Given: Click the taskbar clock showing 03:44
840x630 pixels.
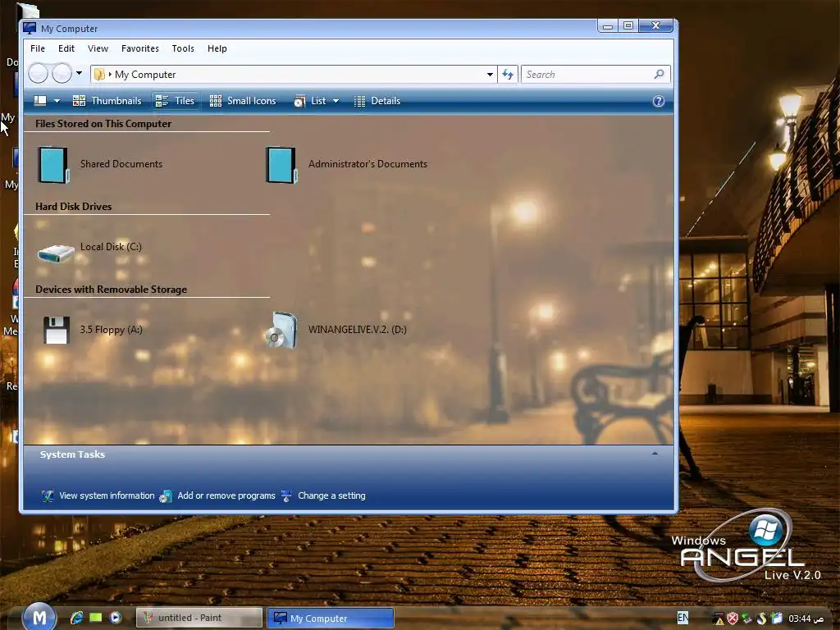Looking at the screenshot, I should click(x=806, y=619).
